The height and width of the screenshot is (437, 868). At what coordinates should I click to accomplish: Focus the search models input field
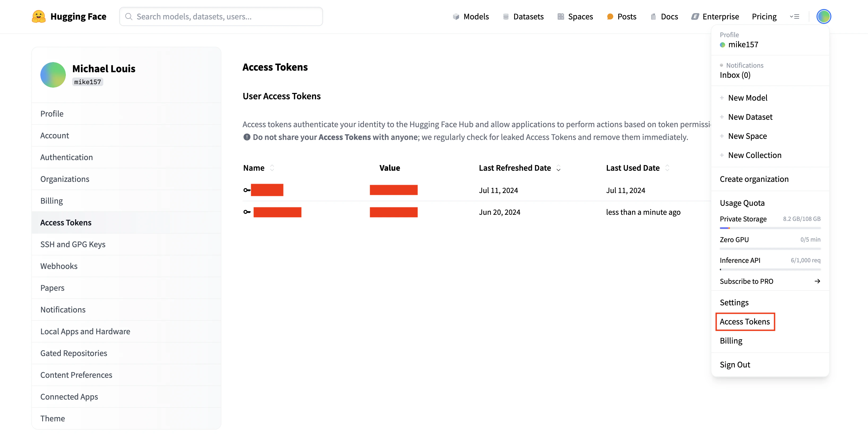221,16
